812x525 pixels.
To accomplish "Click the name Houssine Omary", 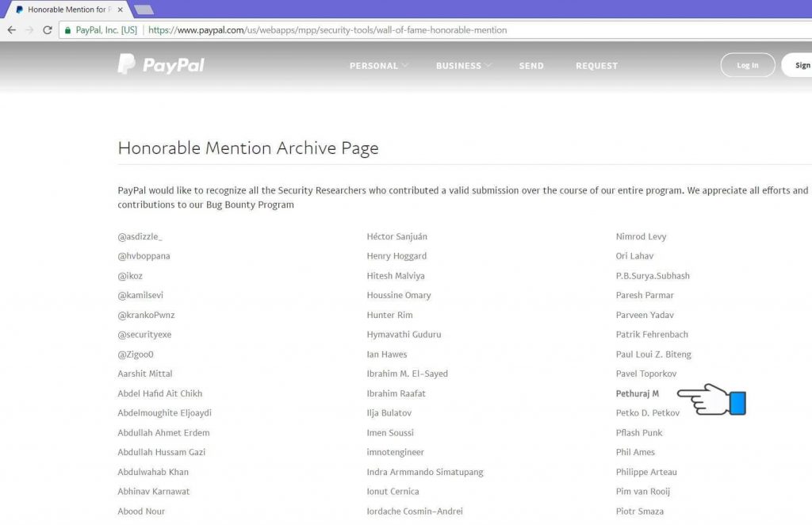I will (399, 295).
